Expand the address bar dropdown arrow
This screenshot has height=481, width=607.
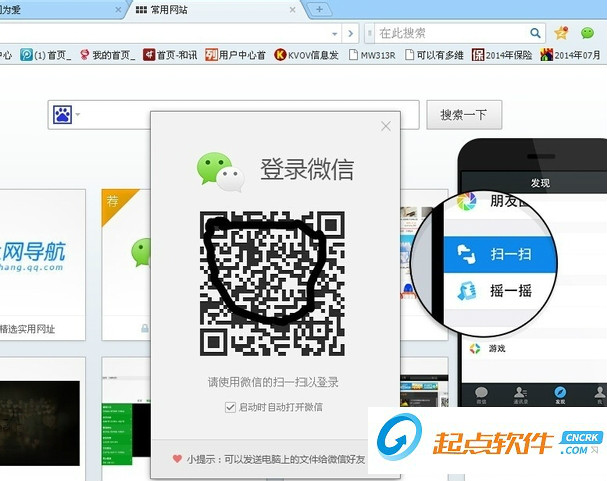(x=334, y=34)
